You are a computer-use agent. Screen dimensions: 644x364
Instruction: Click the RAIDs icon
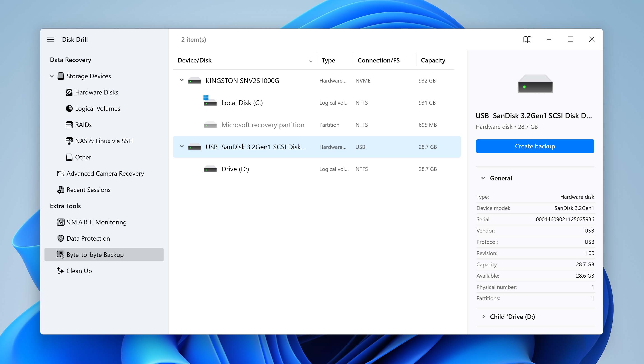coord(69,125)
